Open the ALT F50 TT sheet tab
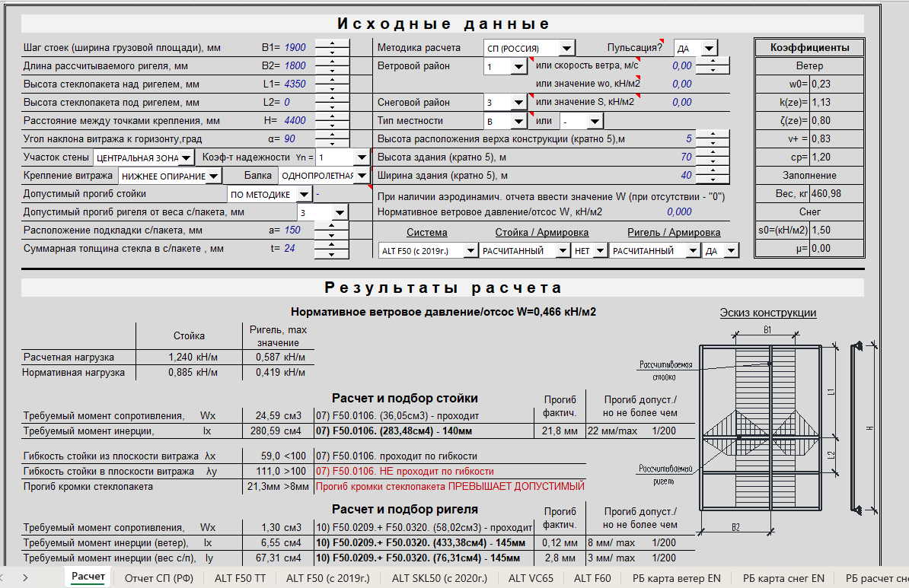The image size is (909, 588). (x=240, y=577)
